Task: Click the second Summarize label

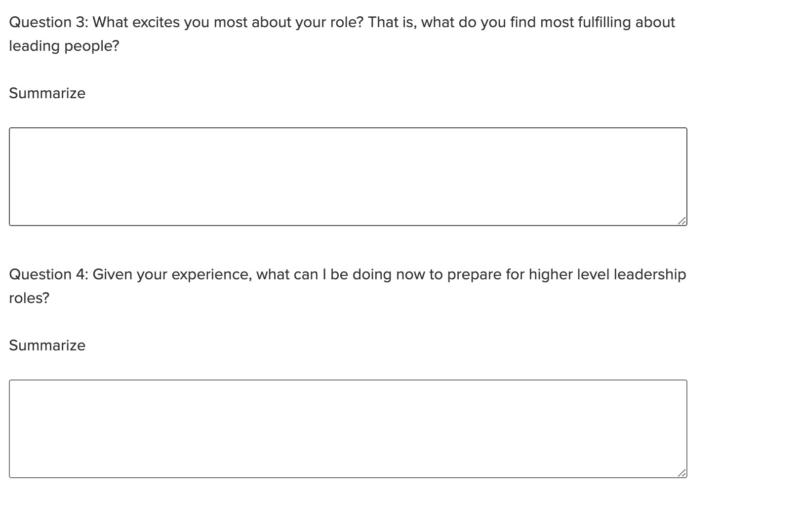Action: click(x=47, y=345)
